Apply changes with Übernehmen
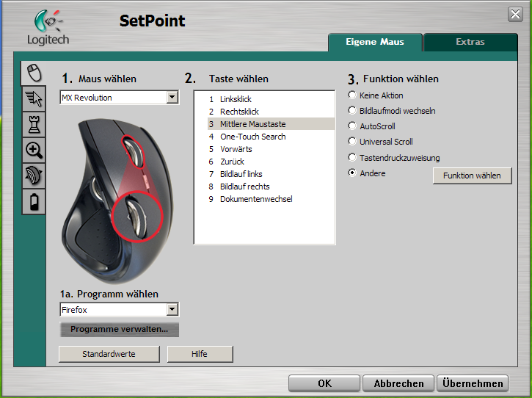532x398 pixels. tap(473, 383)
